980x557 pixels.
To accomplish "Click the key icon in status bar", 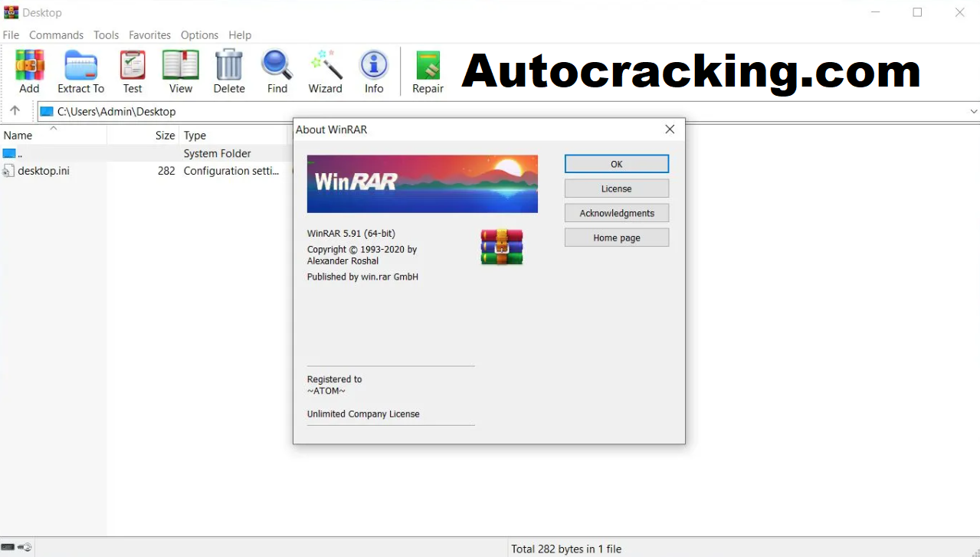I will pos(25,548).
